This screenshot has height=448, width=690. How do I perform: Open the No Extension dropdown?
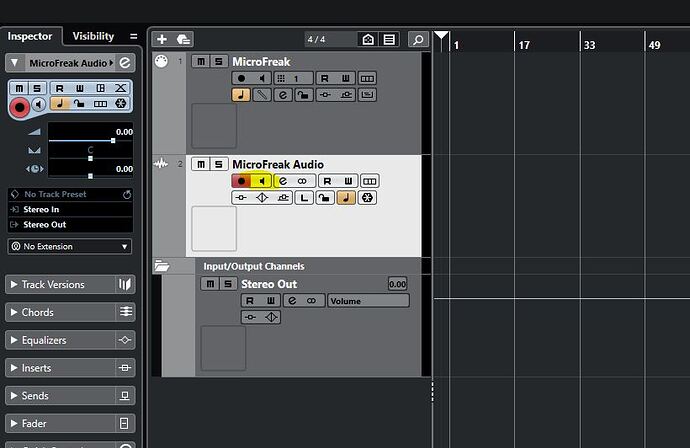[x=70, y=246]
